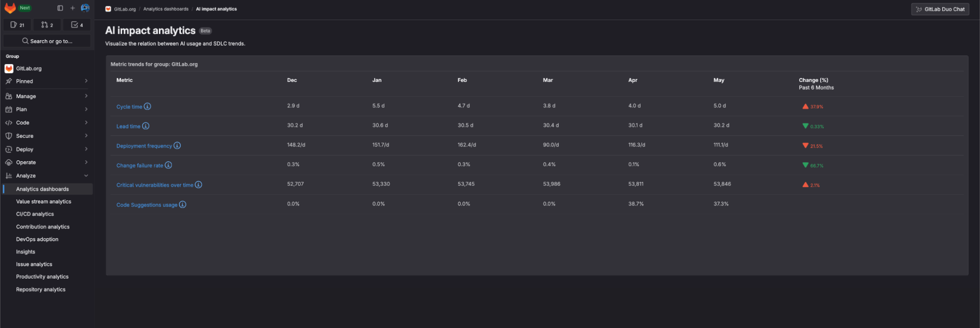Open the create new plus menu
This screenshot has width=980, height=328.
click(x=73, y=8)
